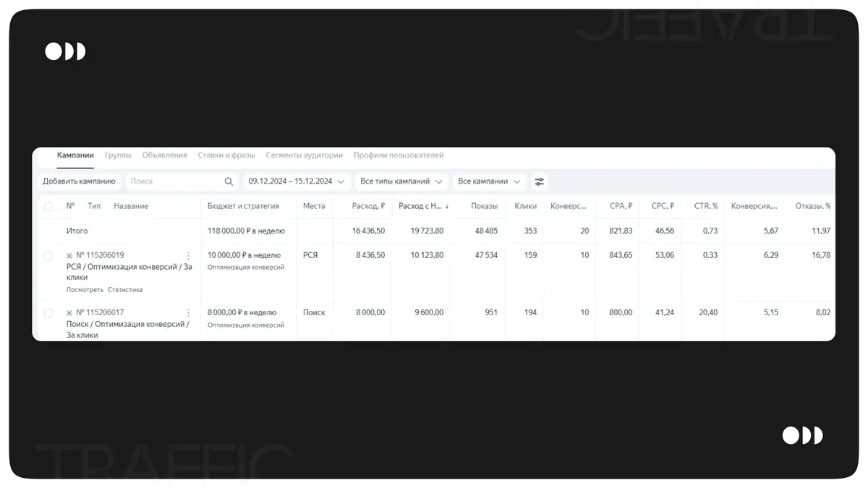Open the Статистика link under РСЯ campaign

[125, 290]
